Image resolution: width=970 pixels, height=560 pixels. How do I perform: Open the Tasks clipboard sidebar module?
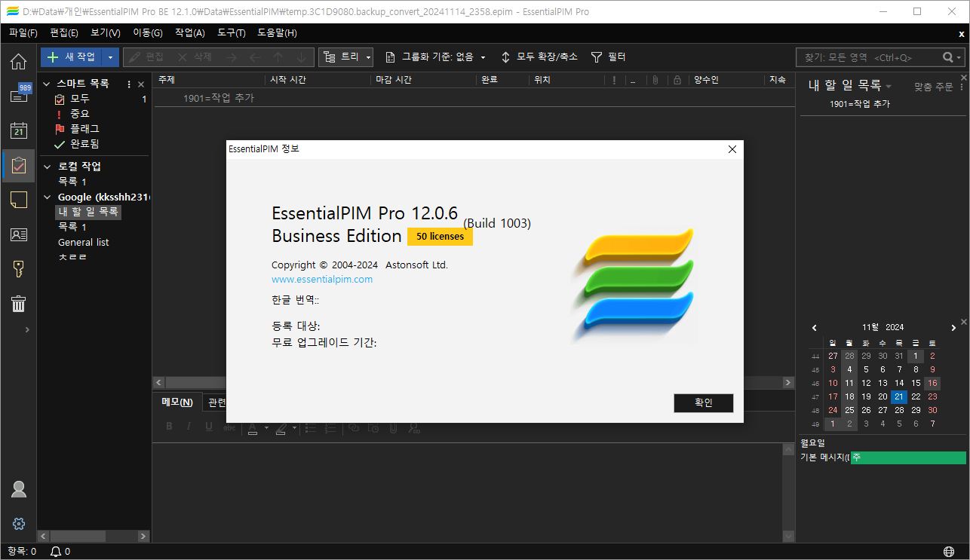pos(18,165)
